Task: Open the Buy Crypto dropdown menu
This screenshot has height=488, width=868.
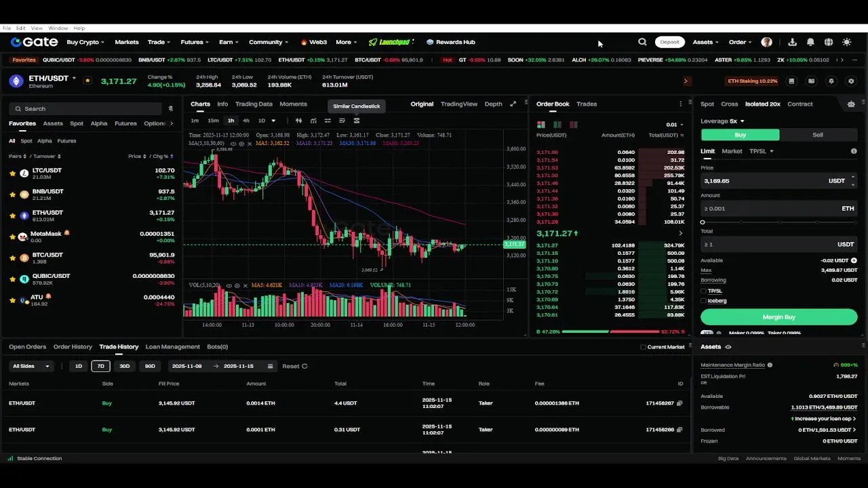Action: pyautogui.click(x=85, y=42)
